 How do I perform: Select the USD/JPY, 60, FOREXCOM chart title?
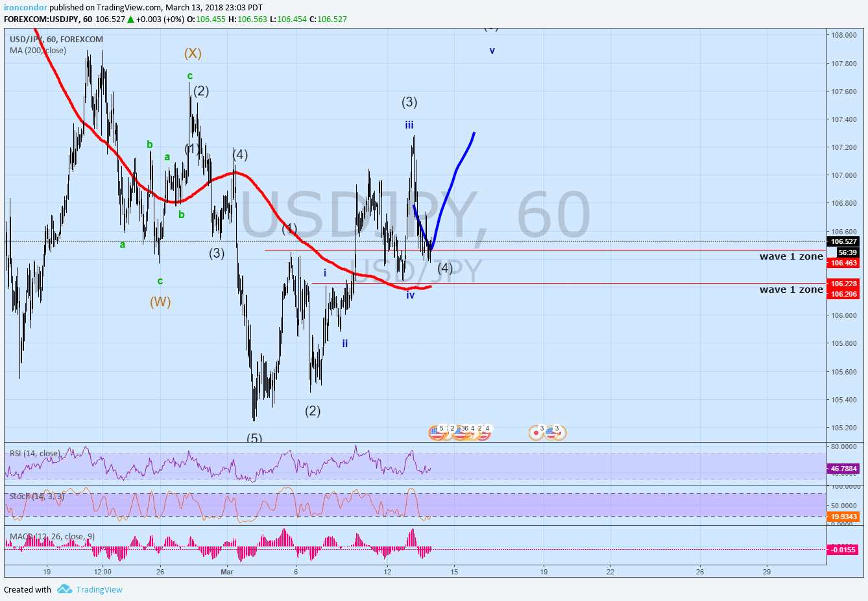tap(56, 39)
